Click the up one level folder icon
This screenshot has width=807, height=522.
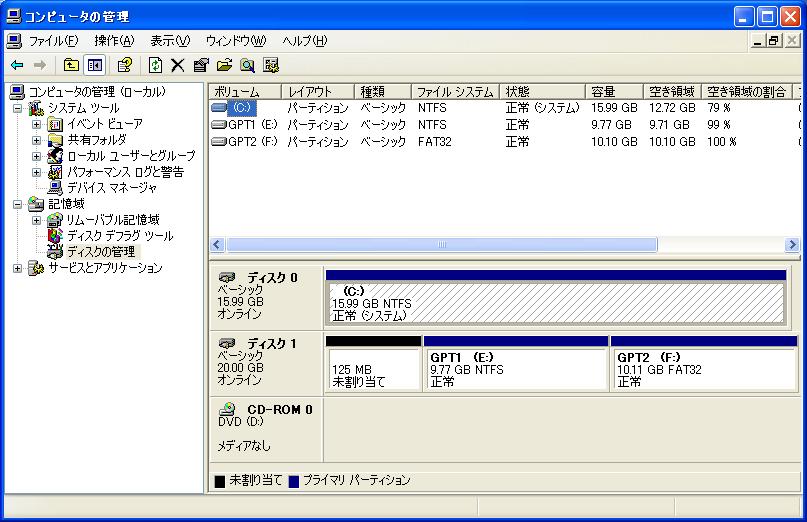(x=71, y=65)
